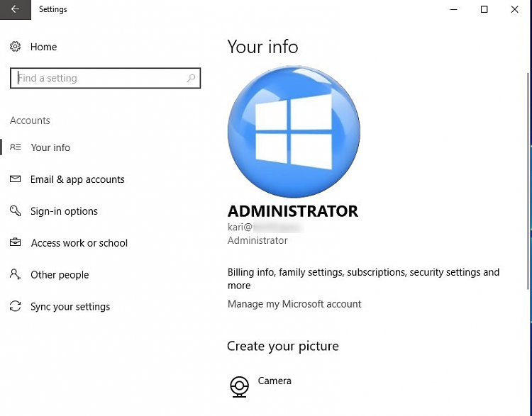Click the Home label in sidebar
The width and height of the screenshot is (532, 416).
click(43, 47)
